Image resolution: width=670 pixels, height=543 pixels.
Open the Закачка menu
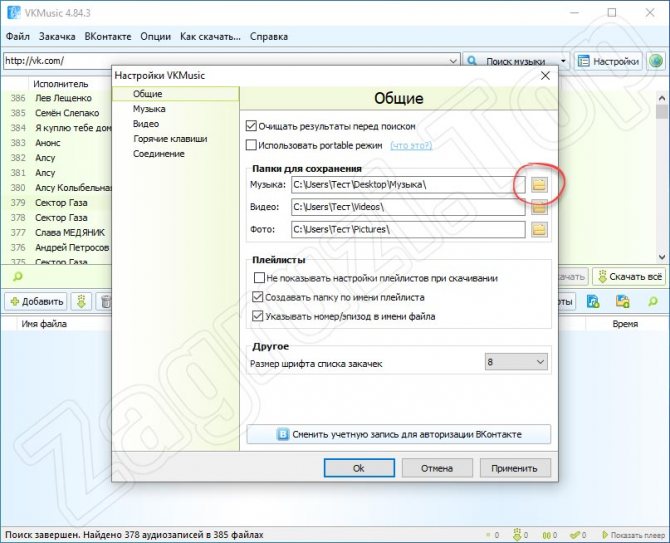pos(57,37)
